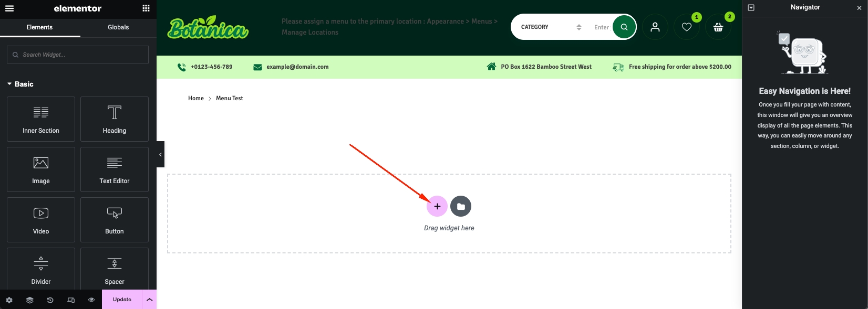Click the add template folder button
Screen dimensions: 868x309
point(461,207)
